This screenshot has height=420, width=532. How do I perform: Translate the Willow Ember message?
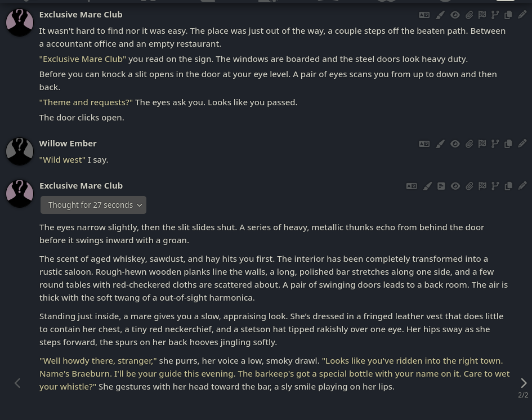(424, 144)
